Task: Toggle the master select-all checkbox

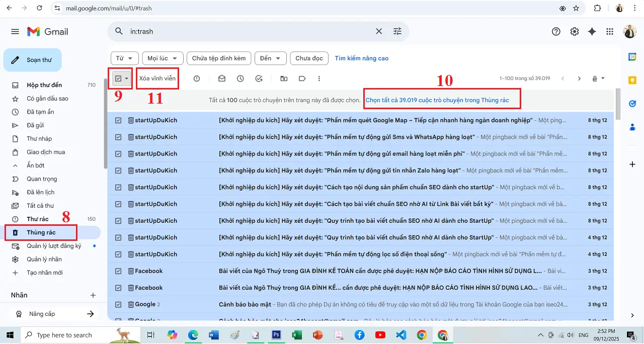Action: click(117, 78)
